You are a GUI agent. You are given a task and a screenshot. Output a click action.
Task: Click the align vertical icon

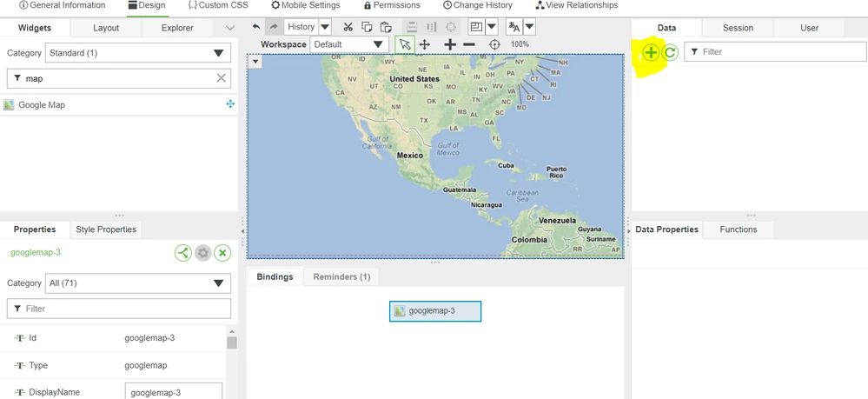pos(431,27)
